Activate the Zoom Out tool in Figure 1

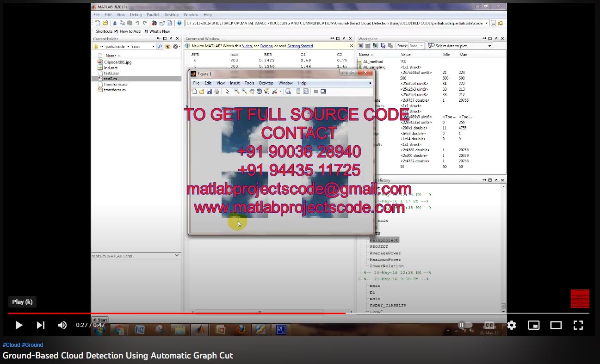point(244,92)
